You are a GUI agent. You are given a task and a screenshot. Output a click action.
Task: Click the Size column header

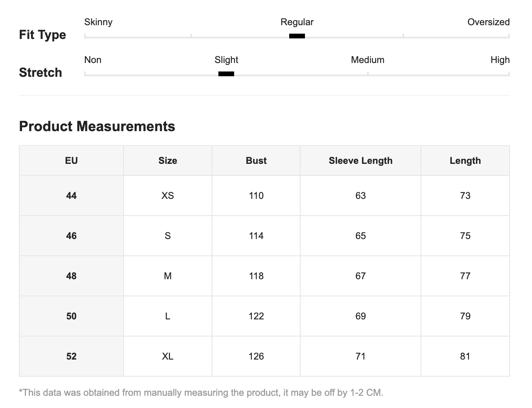click(x=168, y=161)
